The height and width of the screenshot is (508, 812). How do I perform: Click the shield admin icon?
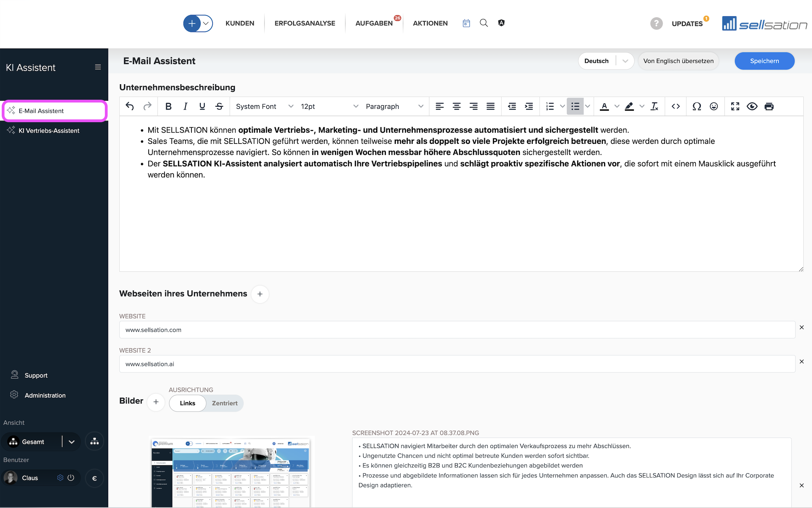coord(501,23)
